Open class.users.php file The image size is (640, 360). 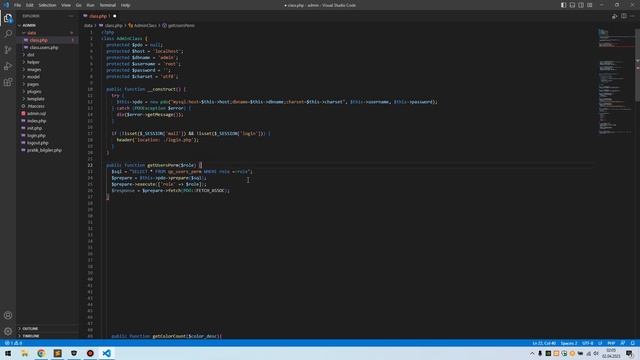click(x=44, y=47)
